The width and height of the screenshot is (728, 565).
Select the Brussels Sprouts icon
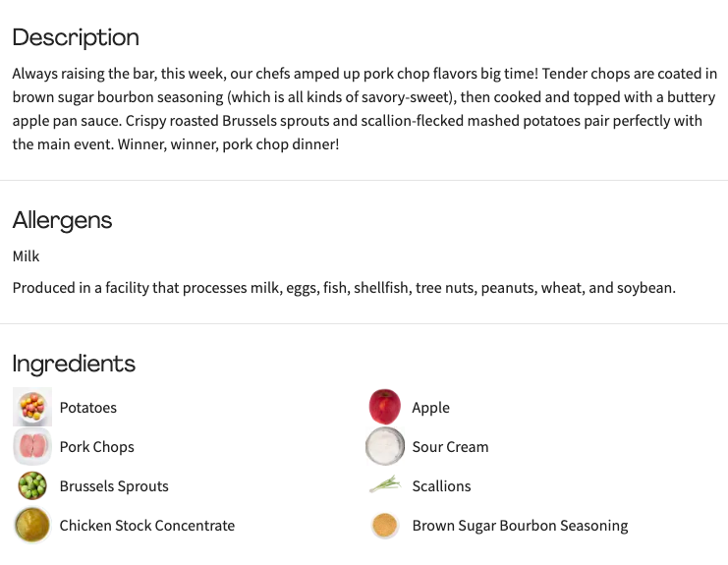coord(32,485)
